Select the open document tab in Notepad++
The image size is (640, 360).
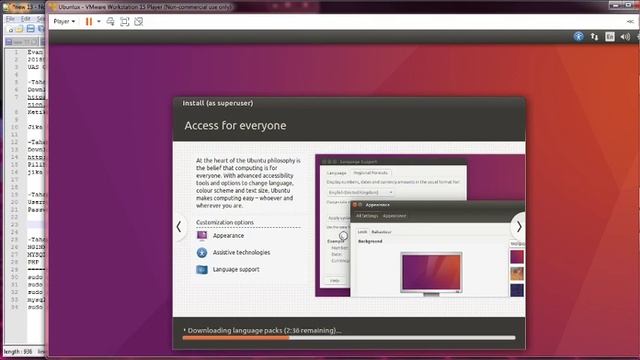pyautogui.click(x=22, y=42)
